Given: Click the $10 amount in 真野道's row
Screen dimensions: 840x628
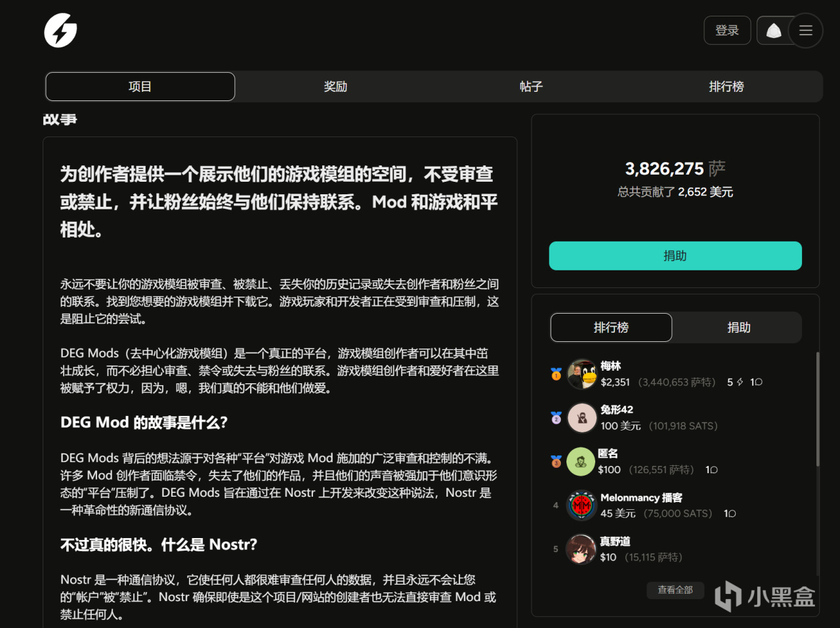Looking at the screenshot, I should coord(608,557).
